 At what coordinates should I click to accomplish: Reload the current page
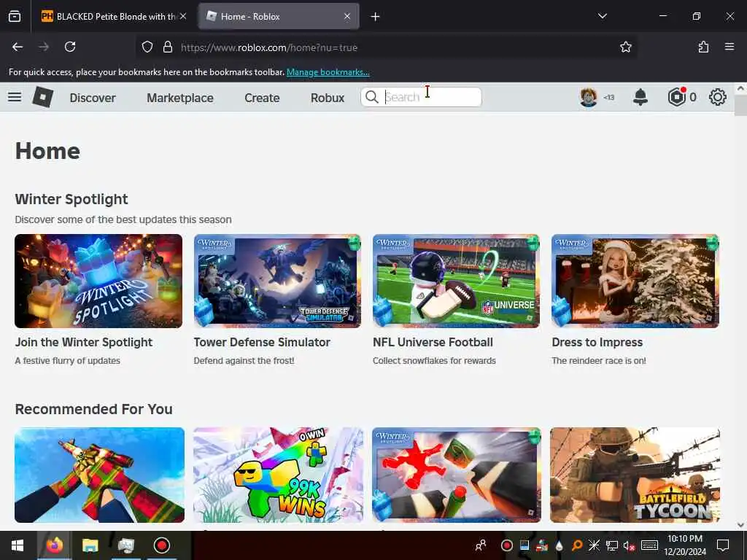pos(70,47)
